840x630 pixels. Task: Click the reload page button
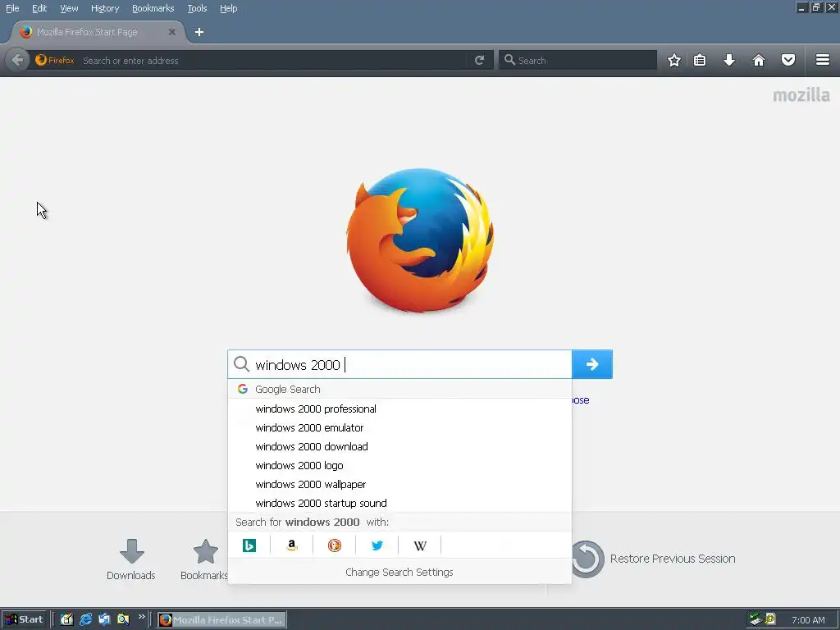pyautogui.click(x=479, y=60)
